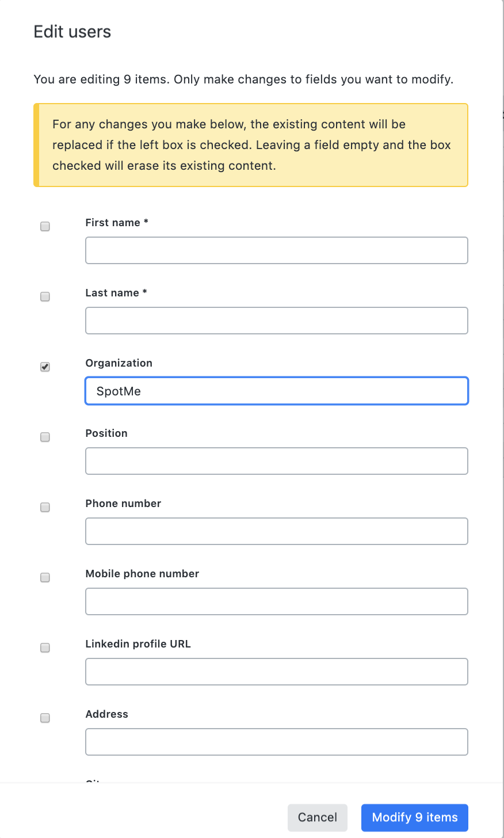Focus the Mobile phone number field
This screenshot has width=504, height=838.
tap(277, 601)
